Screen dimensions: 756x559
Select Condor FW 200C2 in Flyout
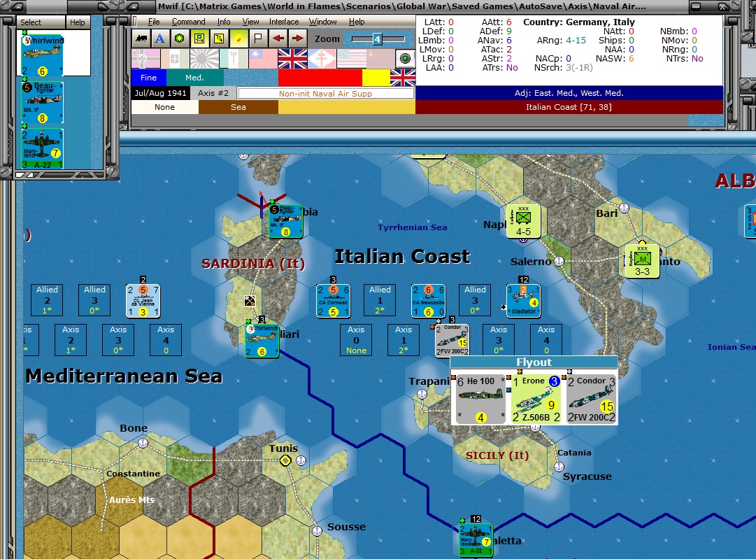point(591,399)
